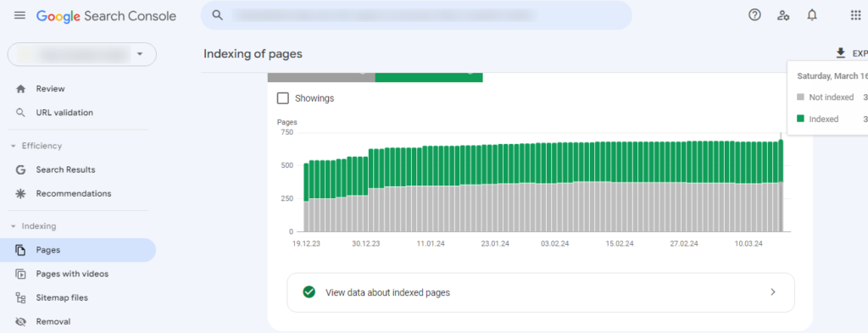View data about indexed pages
This screenshot has width=868, height=333.
point(540,292)
